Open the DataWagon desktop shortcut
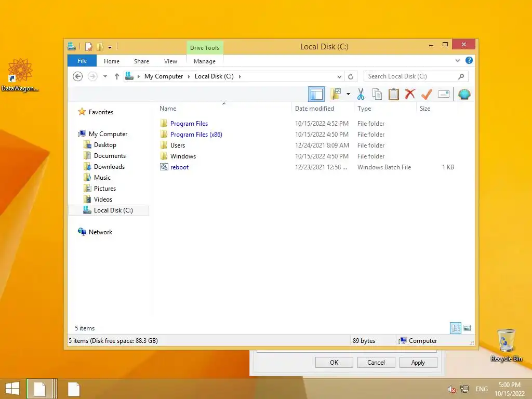This screenshot has width=532, height=399. coord(20,75)
